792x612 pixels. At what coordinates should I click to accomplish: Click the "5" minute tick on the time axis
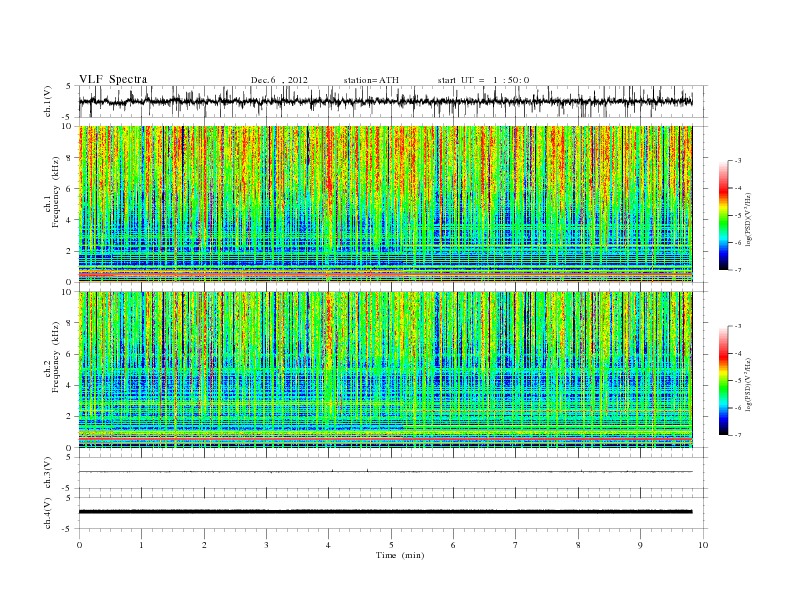point(391,545)
